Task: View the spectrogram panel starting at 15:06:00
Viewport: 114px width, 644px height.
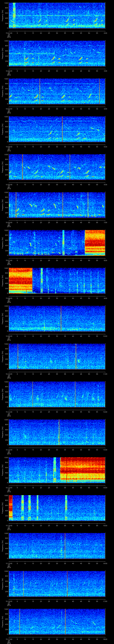Action: point(57,205)
